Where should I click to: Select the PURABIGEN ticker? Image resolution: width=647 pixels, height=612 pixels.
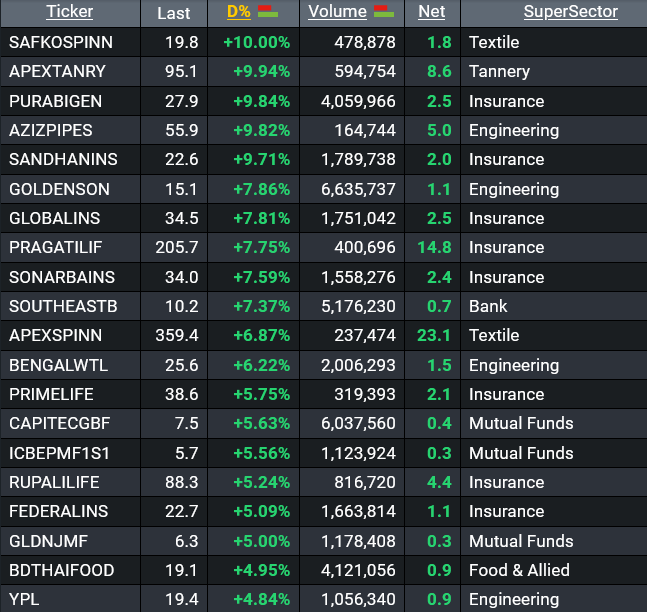(58, 101)
